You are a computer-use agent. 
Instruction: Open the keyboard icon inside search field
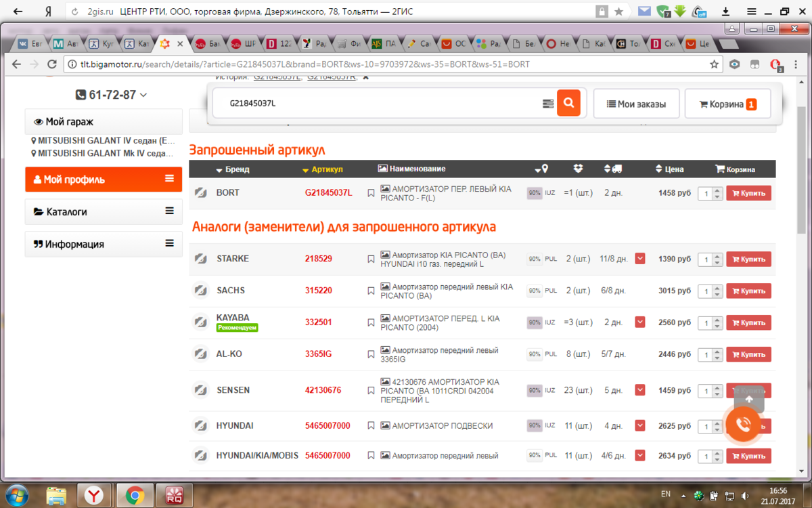coord(548,104)
